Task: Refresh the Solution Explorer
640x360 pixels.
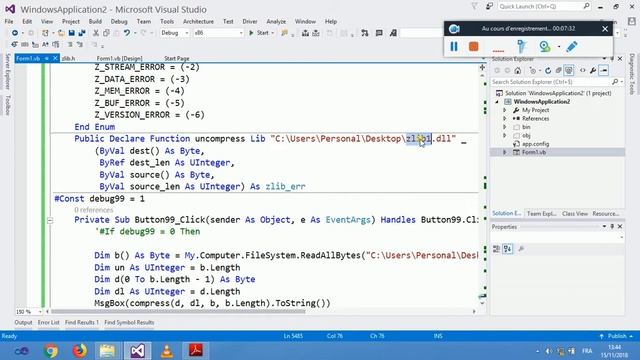Action: [x=548, y=71]
